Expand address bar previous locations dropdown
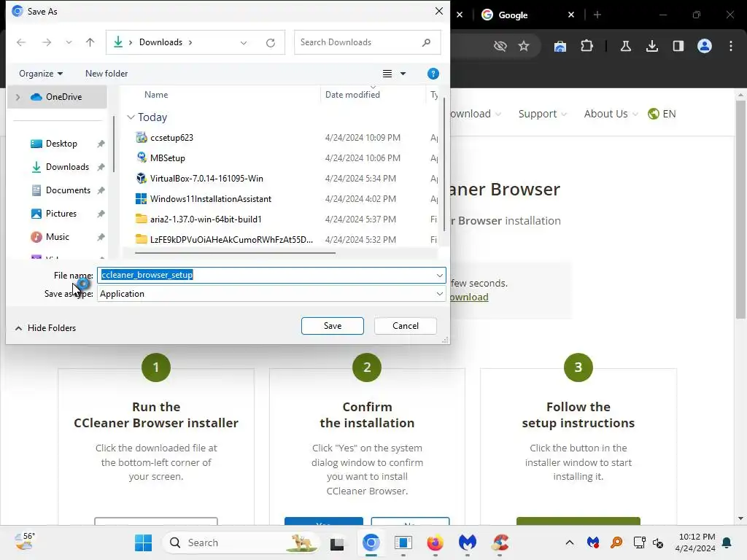 244,42
